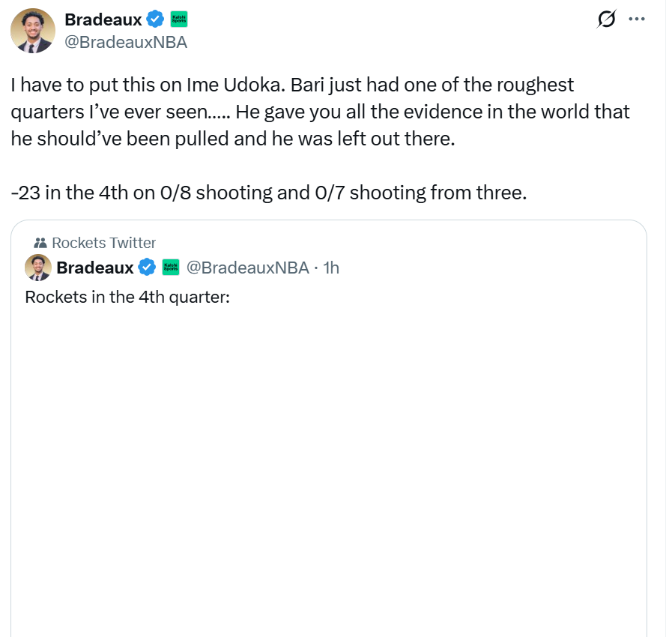Open the @BradeauxNBA handle in the quoted post
The width and height of the screenshot is (672, 637).
[247, 268]
